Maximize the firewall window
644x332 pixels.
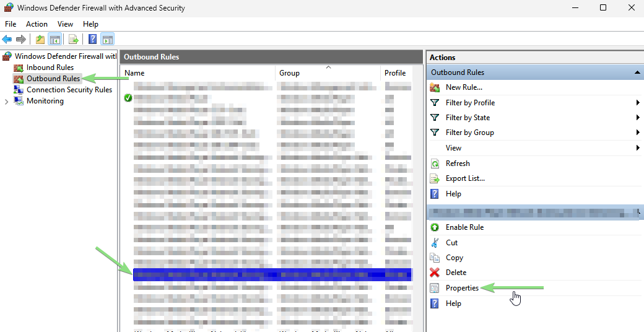point(603,8)
